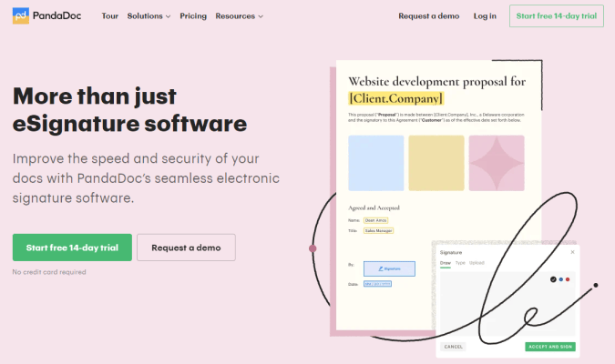Click the Request a demo button below the headline

(186, 248)
